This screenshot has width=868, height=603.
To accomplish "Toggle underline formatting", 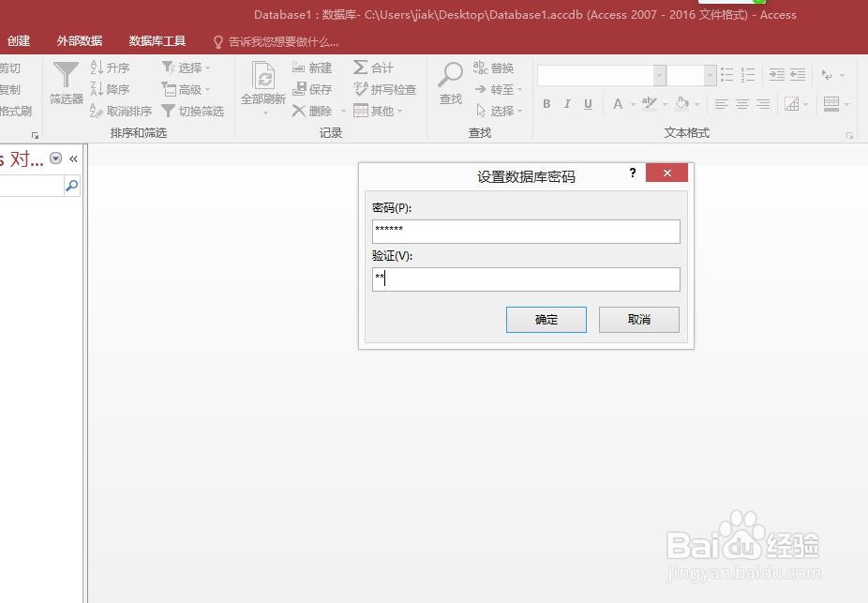I will point(588,103).
